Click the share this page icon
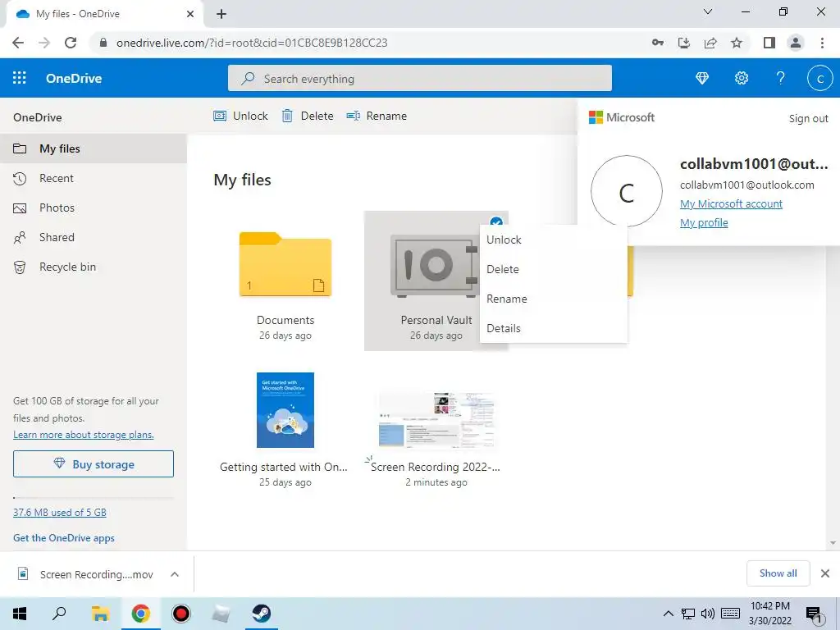 [710, 43]
